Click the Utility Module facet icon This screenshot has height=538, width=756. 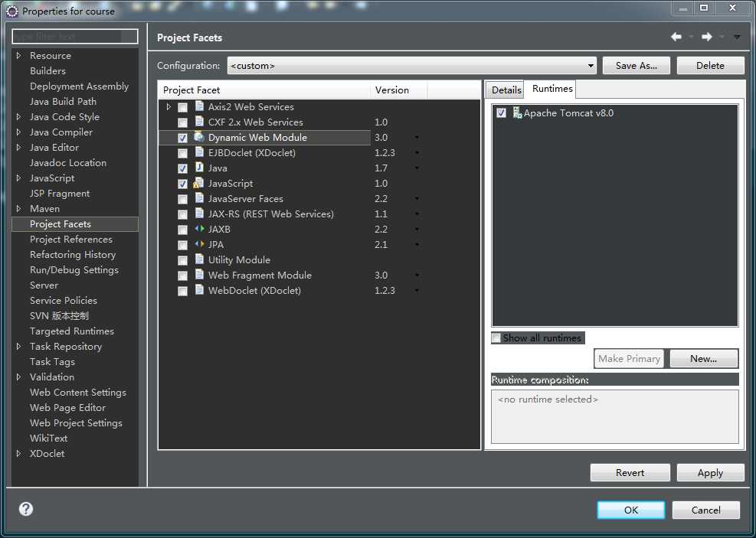(x=199, y=259)
